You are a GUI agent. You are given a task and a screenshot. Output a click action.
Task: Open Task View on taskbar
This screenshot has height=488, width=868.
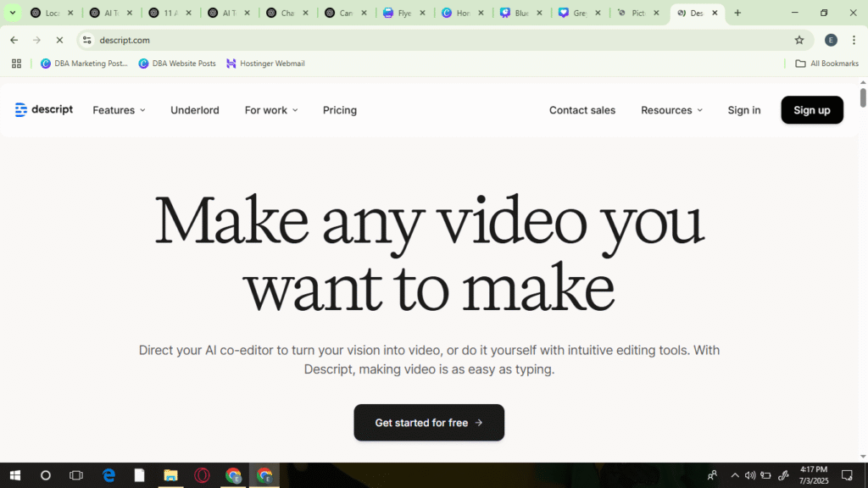coord(75,475)
